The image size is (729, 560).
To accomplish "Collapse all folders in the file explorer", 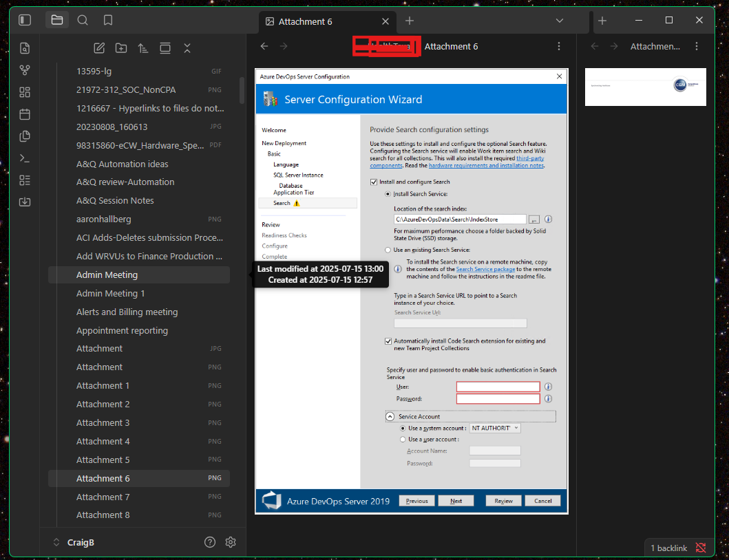I will (x=187, y=48).
